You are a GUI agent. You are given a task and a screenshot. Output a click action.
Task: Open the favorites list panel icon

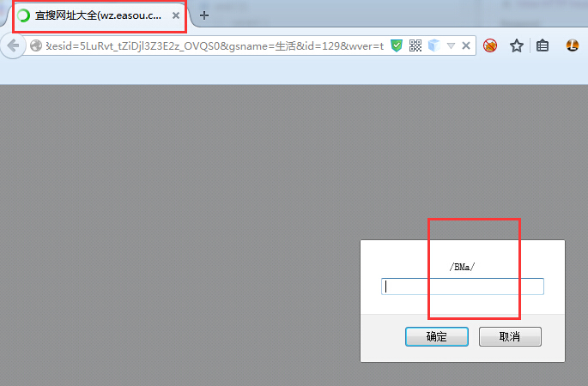(543, 45)
